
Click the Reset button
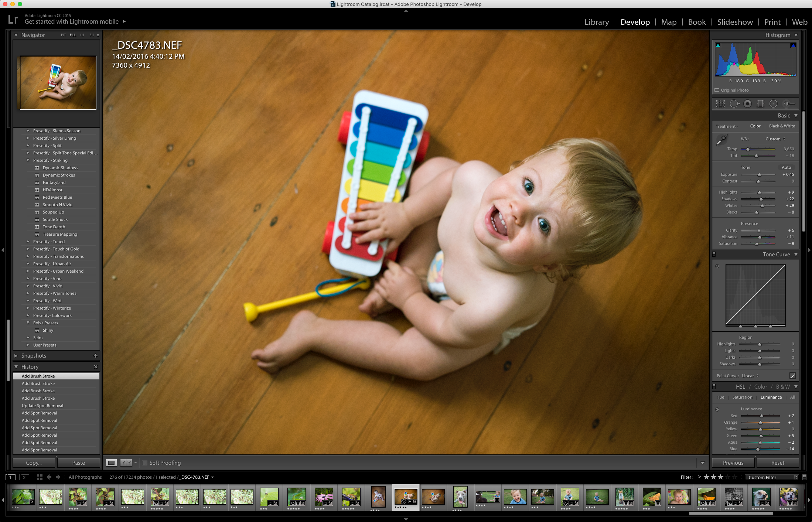click(x=776, y=463)
